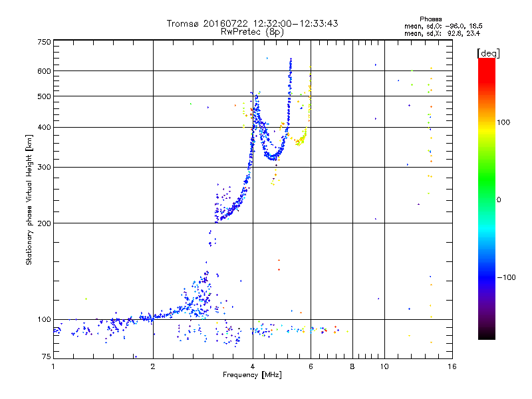Click the y-axis '500' tick label
Image resolution: width=532 pixels, height=399 pixels.
(44, 96)
